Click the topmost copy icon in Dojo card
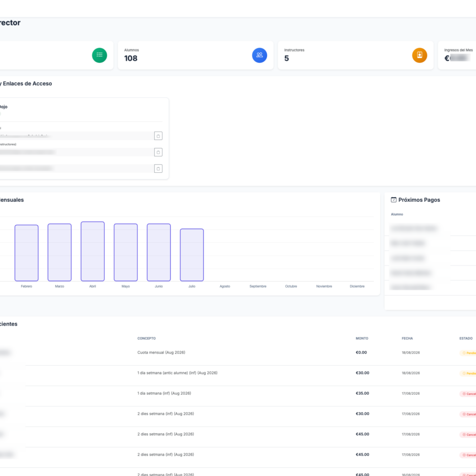This screenshot has height=476, width=476. tap(158, 136)
